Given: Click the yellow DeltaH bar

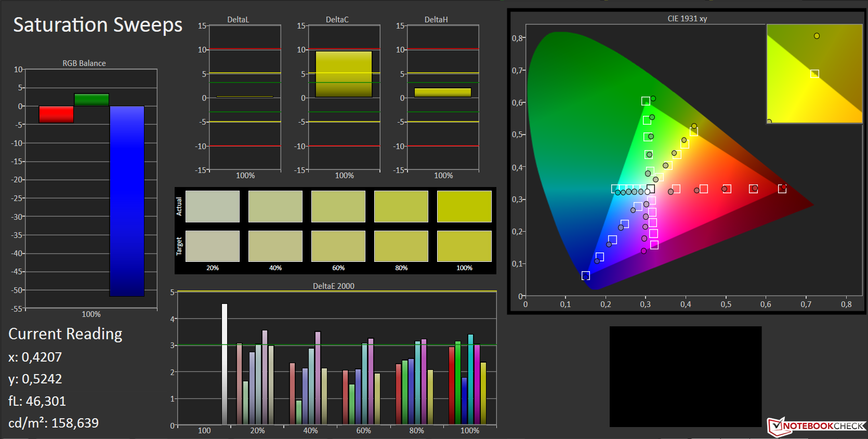Looking at the screenshot, I should [443, 92].
